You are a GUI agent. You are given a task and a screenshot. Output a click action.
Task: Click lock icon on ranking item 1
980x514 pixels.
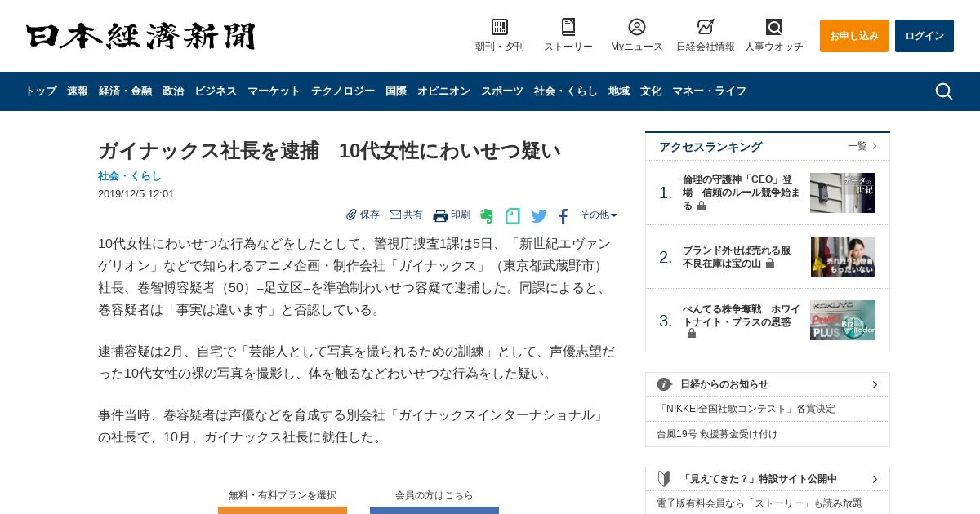coord(702,206)
